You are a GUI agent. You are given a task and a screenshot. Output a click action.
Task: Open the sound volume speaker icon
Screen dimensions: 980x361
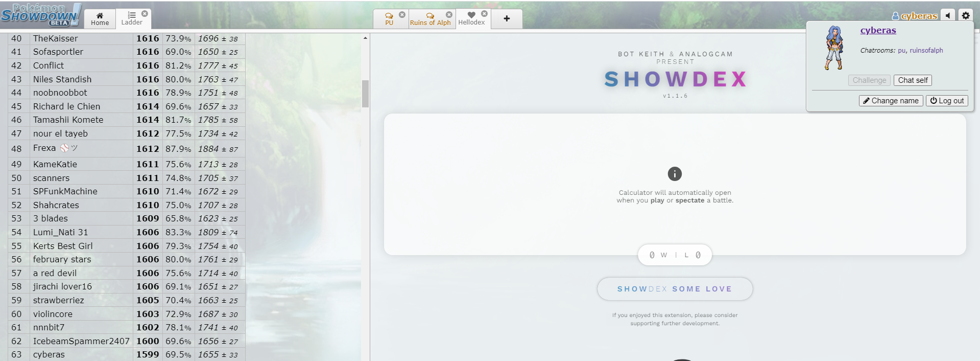tap(948, 15)
